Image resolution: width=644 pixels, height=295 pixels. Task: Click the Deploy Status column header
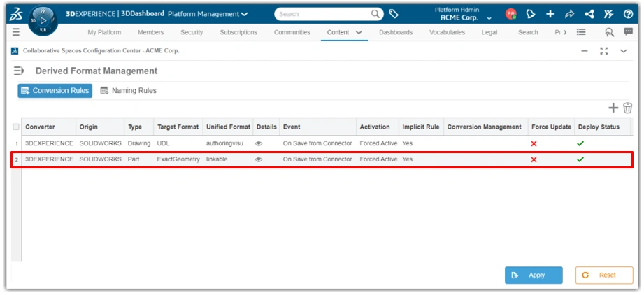(x=602, y=127)
